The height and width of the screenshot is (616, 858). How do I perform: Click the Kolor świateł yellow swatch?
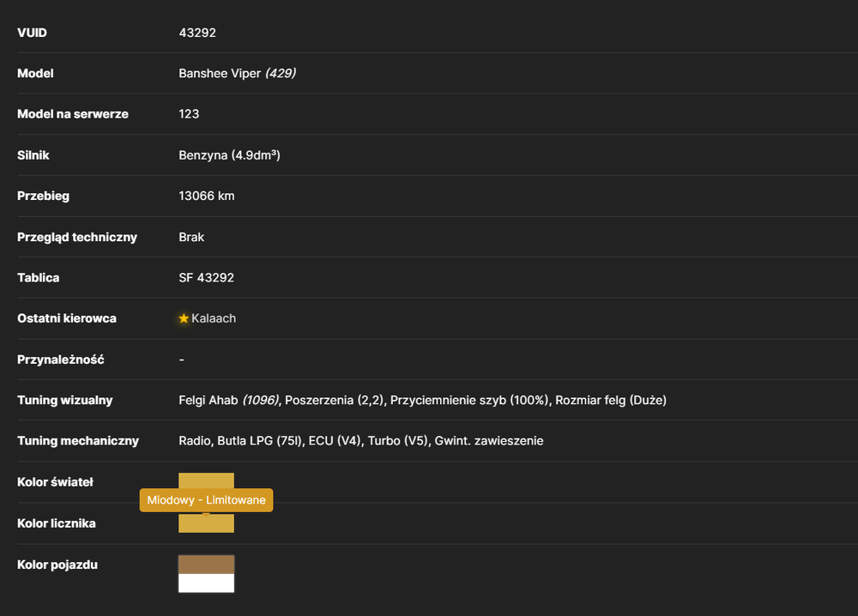coord(206,480)
